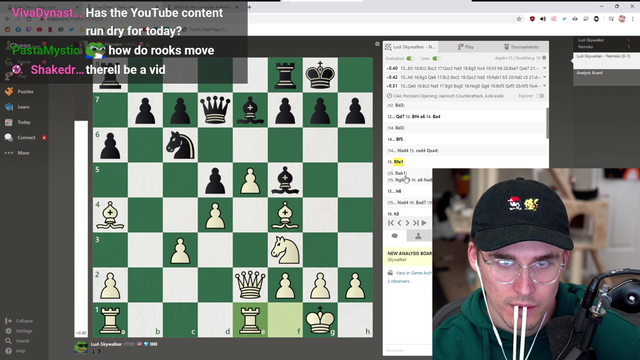Viewport: 640px width, 360px height.
Task: Toggle the Explorer switch
Action: (540, 96)
